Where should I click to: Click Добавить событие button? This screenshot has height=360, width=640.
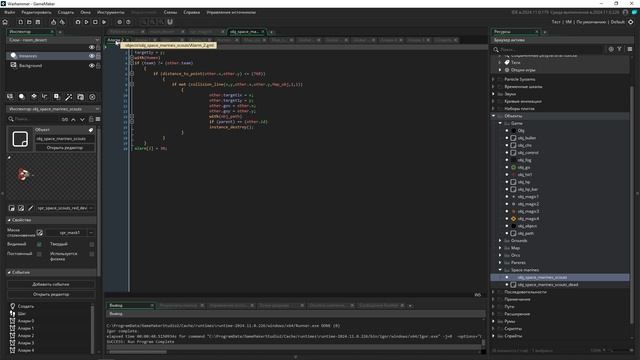51,284
